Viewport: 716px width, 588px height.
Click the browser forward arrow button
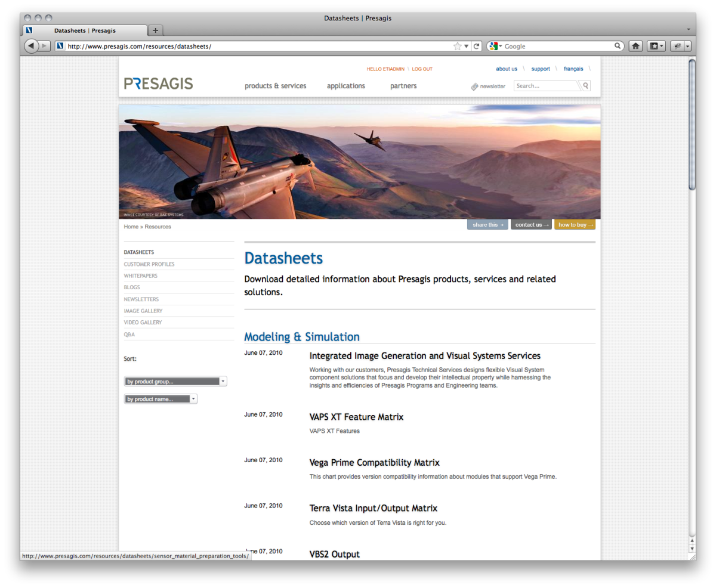[x=44, y=46]
